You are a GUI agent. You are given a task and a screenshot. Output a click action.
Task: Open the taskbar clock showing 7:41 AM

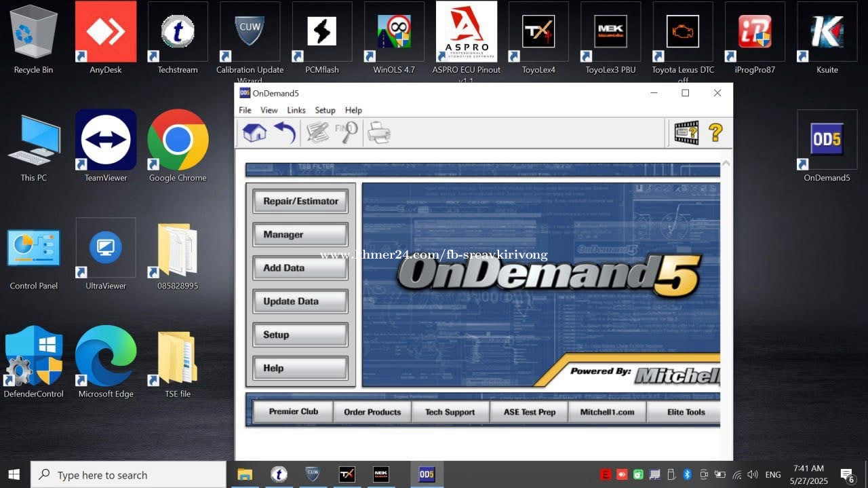(809, 474)
